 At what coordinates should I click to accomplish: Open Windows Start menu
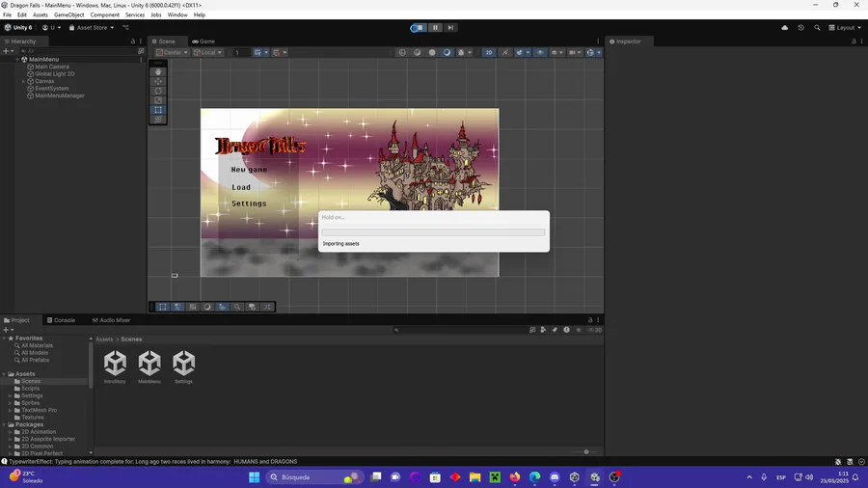click(x=254, y=477)
